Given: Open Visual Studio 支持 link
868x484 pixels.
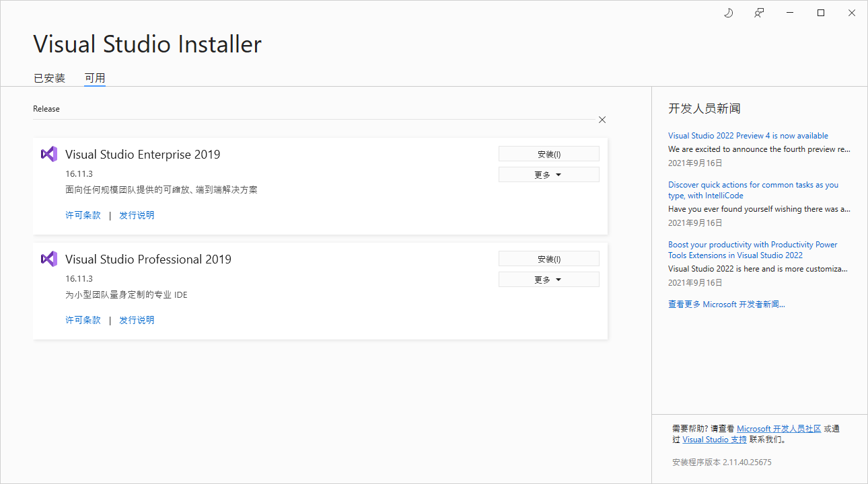Looking at the screenshot, I should click(x=715, y=440).
